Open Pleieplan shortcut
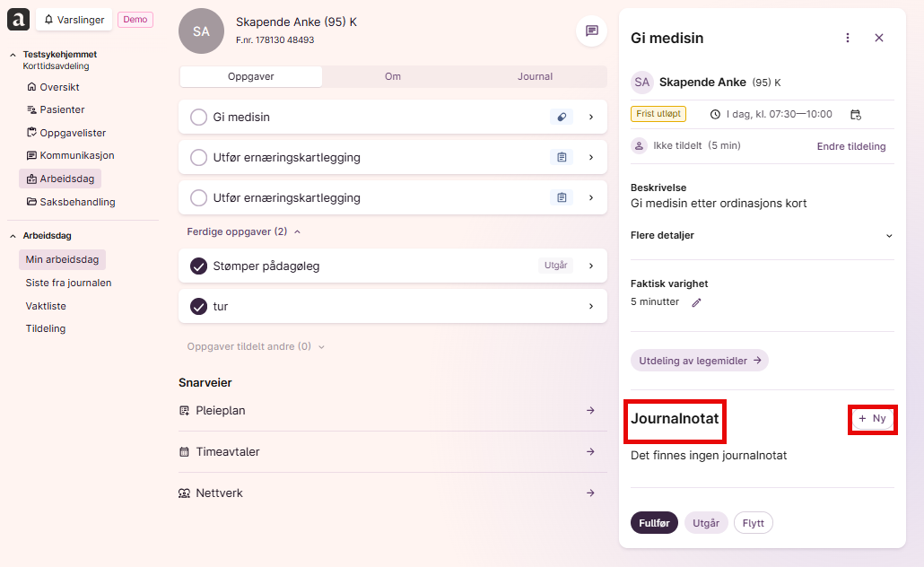 tap(392, 411)
